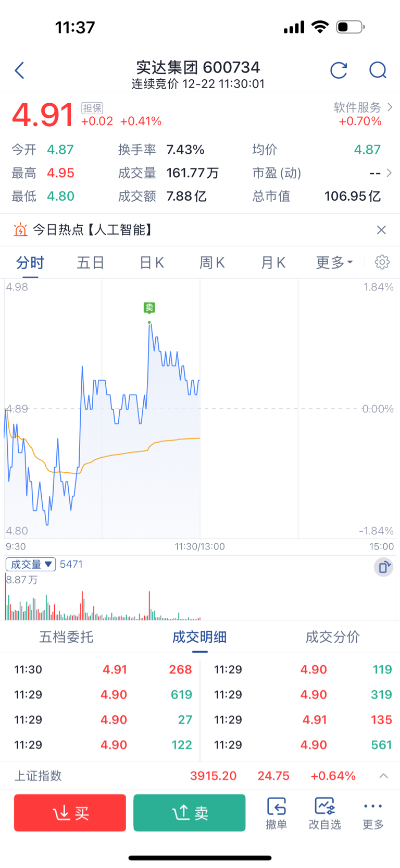Dismiss the 今日热点 banner

381,230
